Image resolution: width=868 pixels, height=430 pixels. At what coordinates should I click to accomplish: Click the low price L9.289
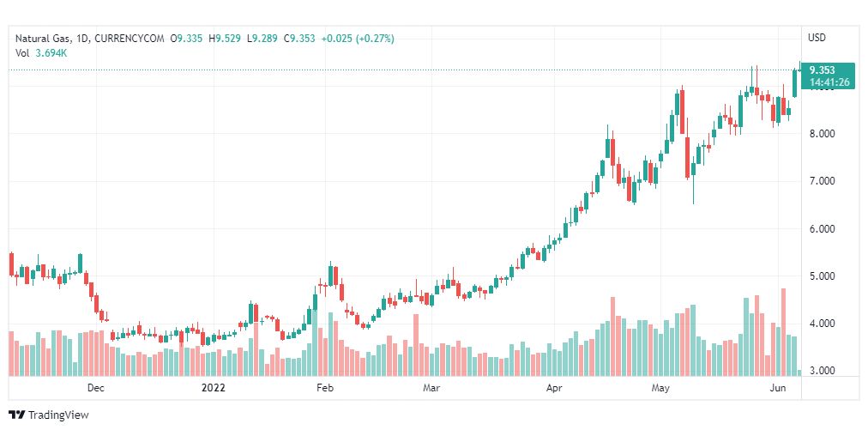click(262, 39)
